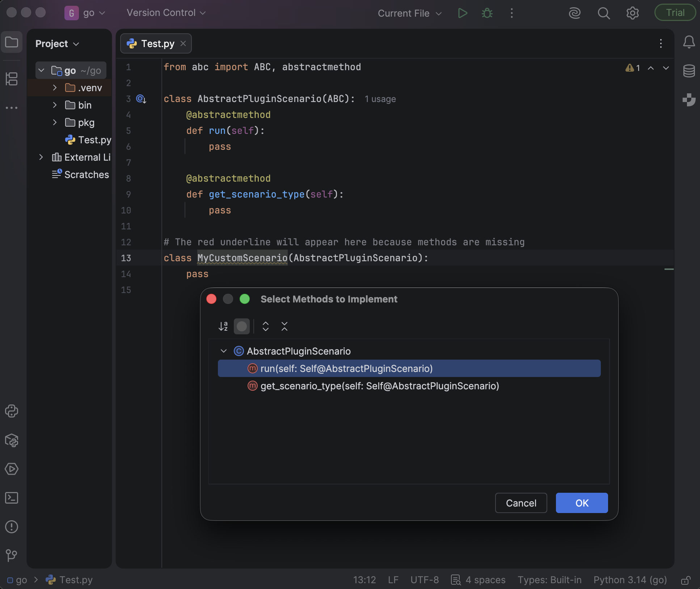Open the Git tool window
The width and height of the screenshot is (700, 589).
(x=12, y=555)
